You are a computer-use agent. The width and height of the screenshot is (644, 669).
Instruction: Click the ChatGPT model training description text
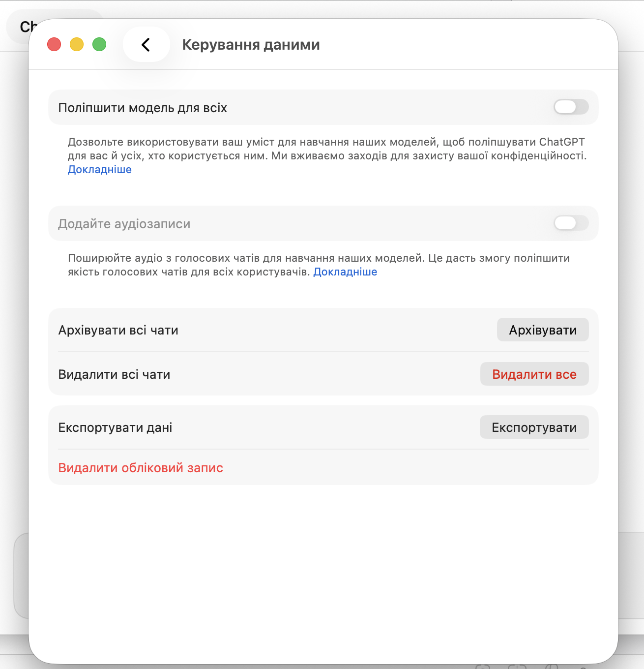pos(326,149)
